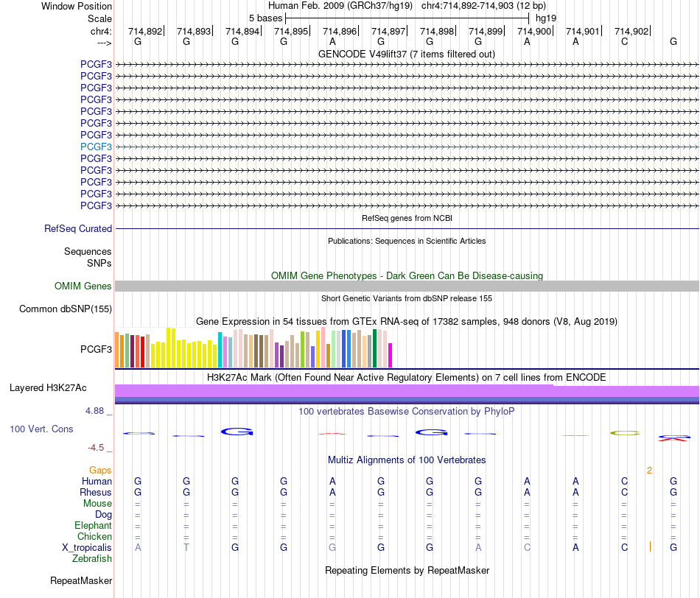Select the OMIM Genes track label
This screenshot has height=598, width=700.
[x=83, y=286]
